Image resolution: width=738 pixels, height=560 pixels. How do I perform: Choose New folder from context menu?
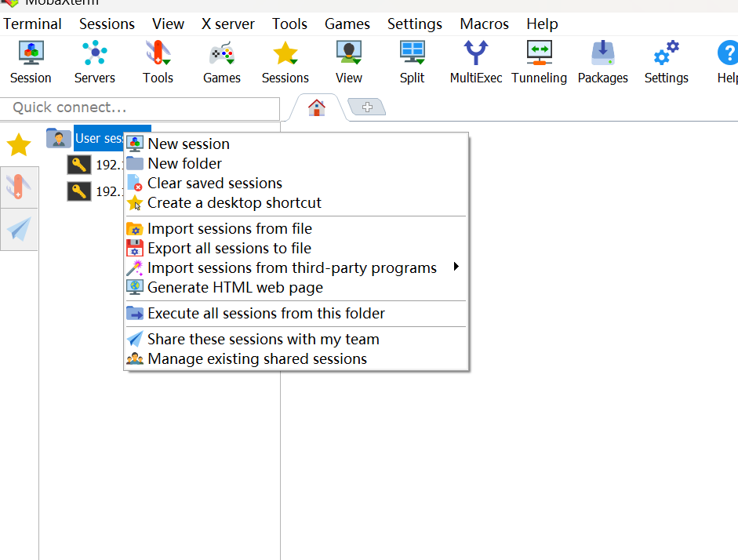[x=296, y=163]
